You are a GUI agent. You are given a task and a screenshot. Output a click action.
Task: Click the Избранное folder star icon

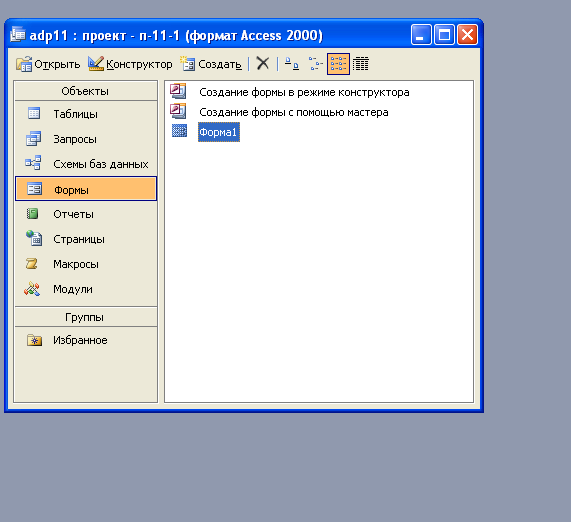[34, 340]
